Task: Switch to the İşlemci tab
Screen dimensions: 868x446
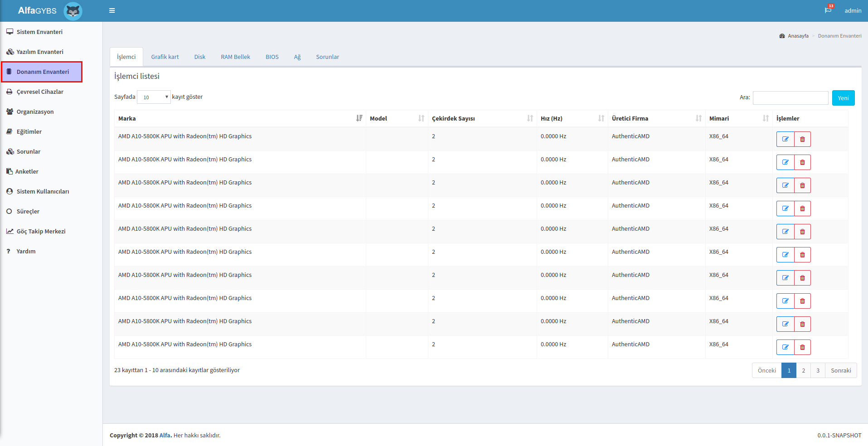Action: (126, 57)
